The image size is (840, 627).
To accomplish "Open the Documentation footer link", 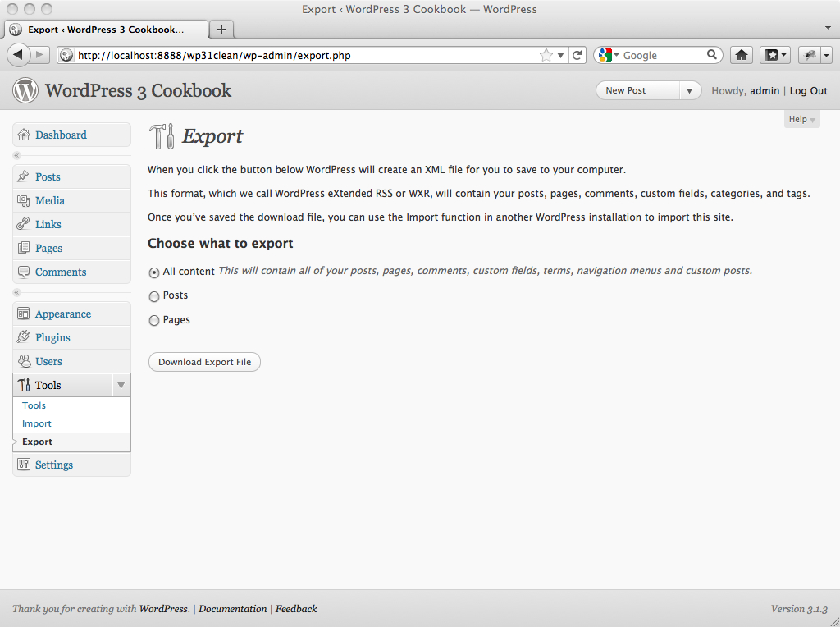I will [x=232, y=609].
